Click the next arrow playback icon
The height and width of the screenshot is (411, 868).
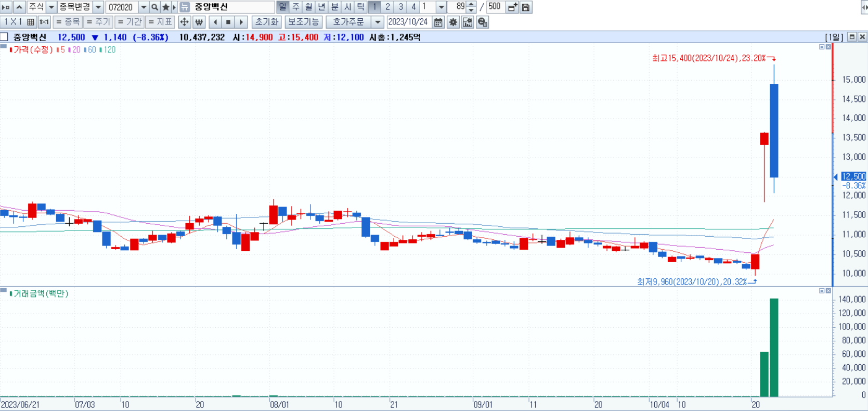[241, 22]
